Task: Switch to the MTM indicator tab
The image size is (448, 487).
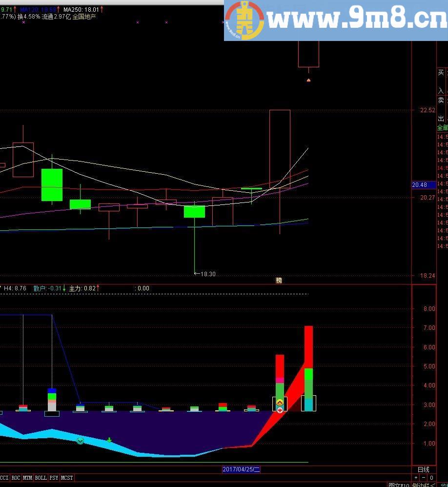Action: (27, 478)
